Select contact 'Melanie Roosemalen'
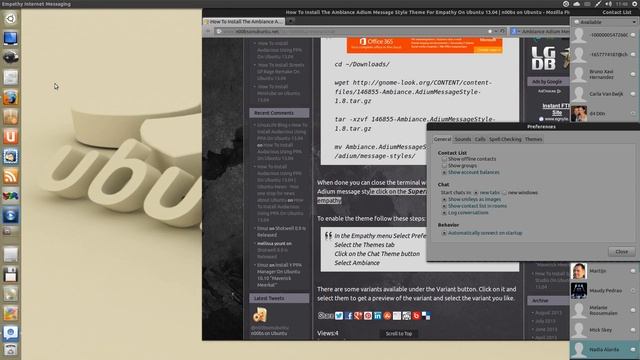 tap(604, 310)
